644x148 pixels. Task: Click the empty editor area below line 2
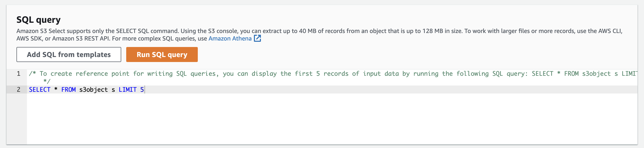coord(332,119)
